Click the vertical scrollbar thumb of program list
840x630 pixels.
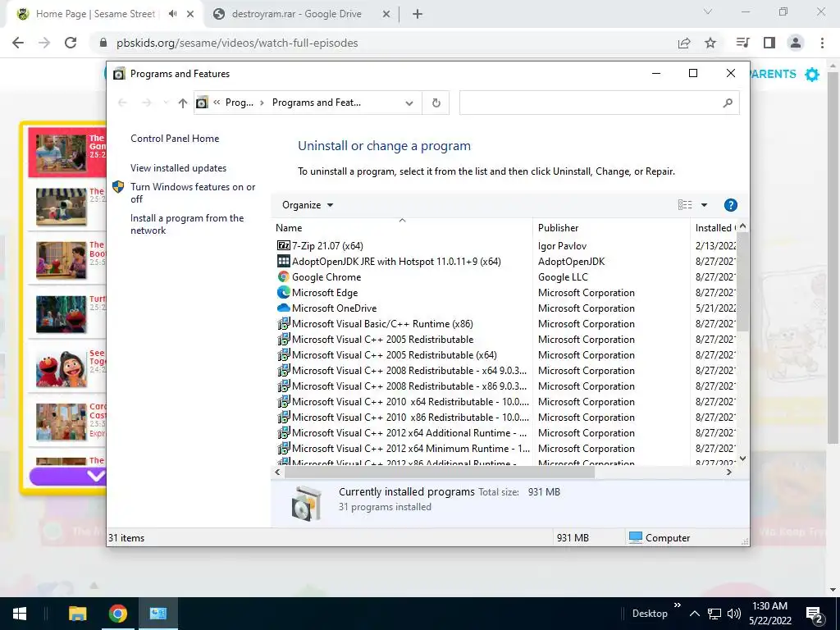click(x=742, y=281)
